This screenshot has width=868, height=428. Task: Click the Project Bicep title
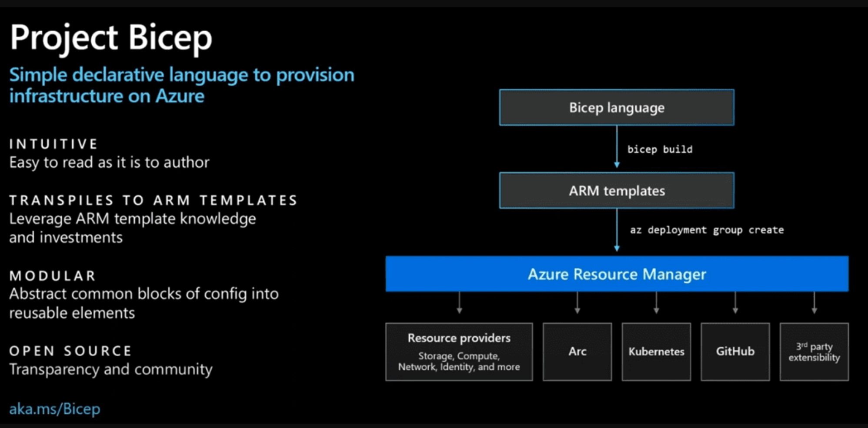(111, 37)
